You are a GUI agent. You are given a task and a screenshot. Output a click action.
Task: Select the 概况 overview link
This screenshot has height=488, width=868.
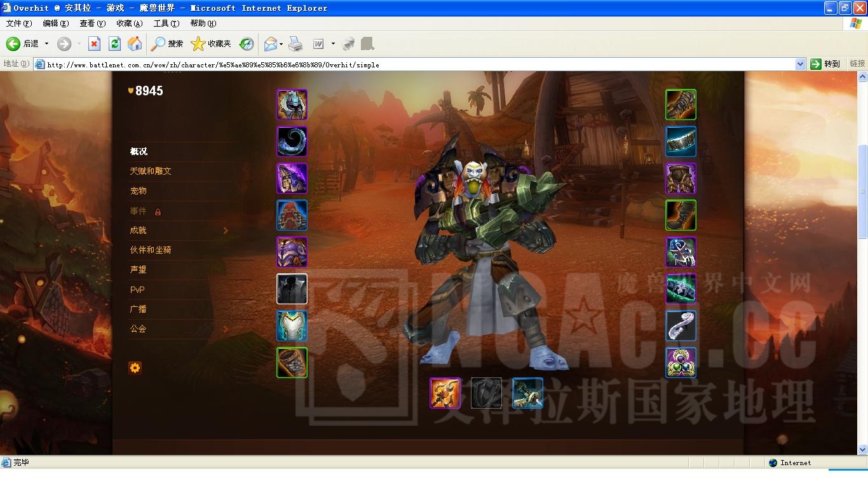pyautogui.click(x=139, y=151)
